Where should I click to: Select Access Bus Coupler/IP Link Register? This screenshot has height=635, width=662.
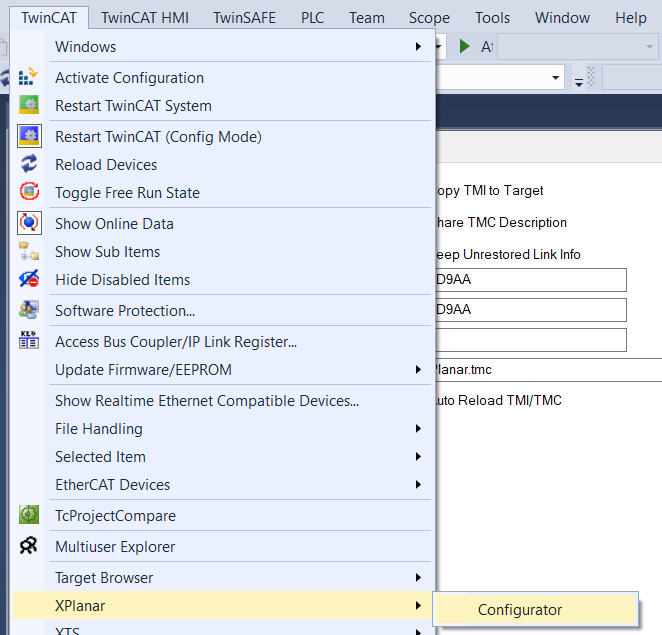coord(224,342)
